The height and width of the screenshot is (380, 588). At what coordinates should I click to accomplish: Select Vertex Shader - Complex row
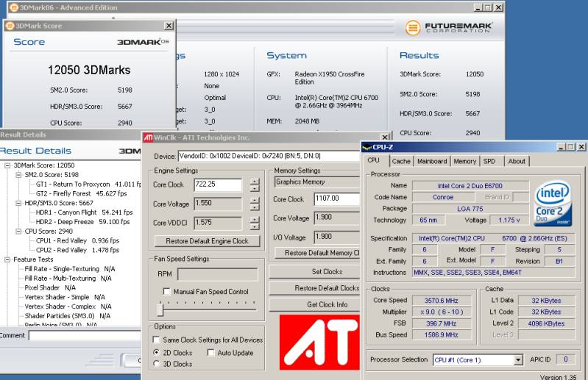point(68,306)
